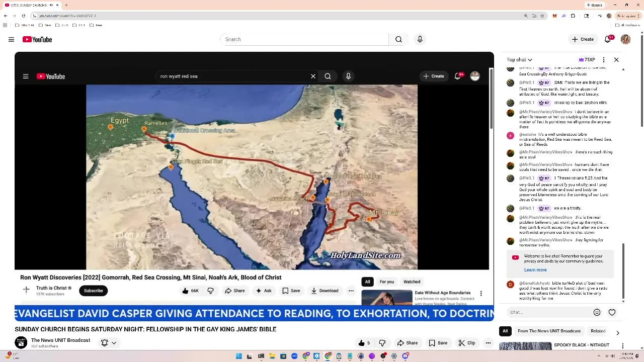This screenshot has width=644, height=362.
Task: Select the inner All filter chip beside For you
Action: (367, 282)
